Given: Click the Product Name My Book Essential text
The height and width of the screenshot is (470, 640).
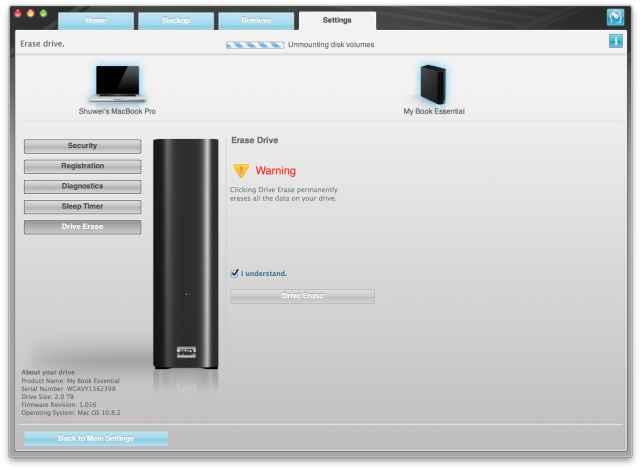Looking at the screenshot, I should (x=71, y=381).
